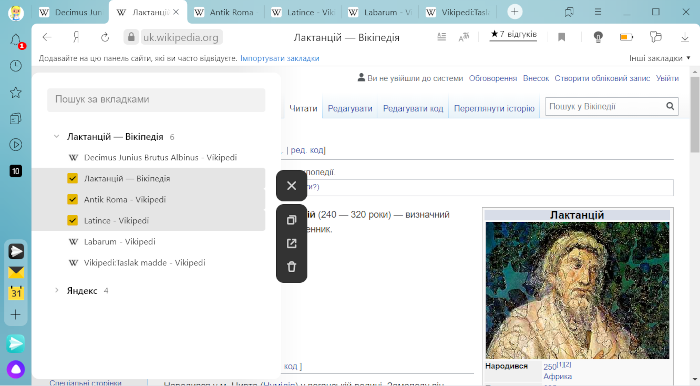This screenshot has height=386, width=700.
Task: Go back to previous page
Action: 47,37
